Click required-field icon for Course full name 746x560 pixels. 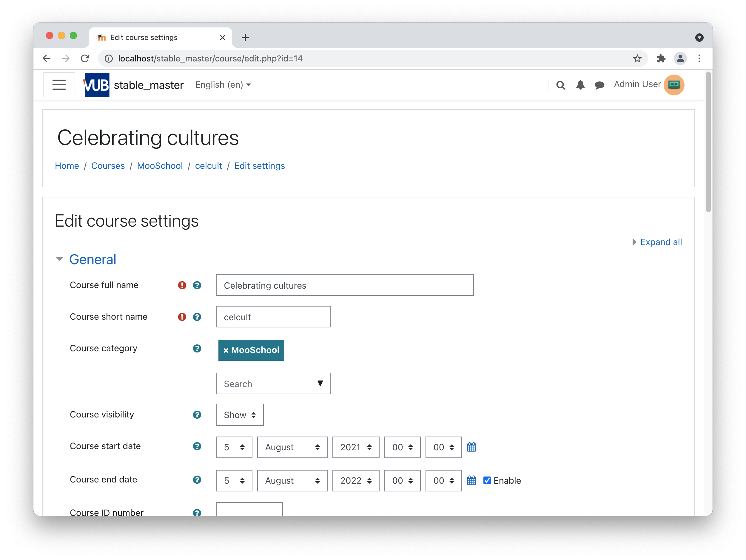[182, 285]
